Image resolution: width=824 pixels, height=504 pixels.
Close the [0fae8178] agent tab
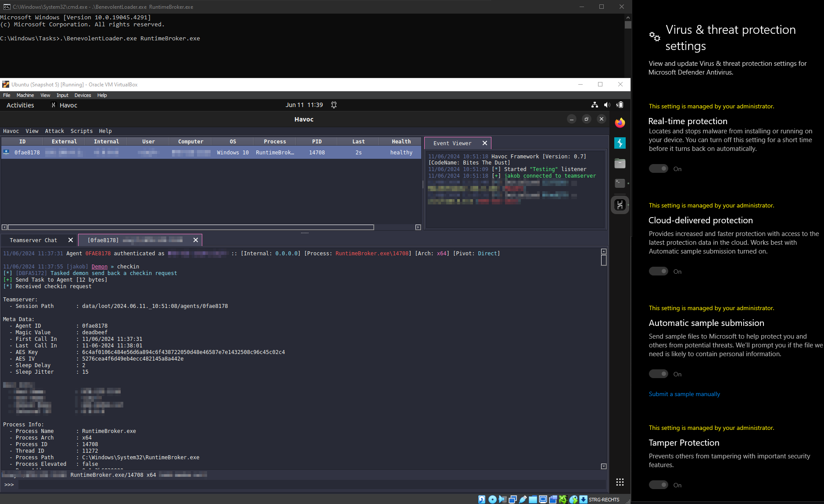coord(196,240)
